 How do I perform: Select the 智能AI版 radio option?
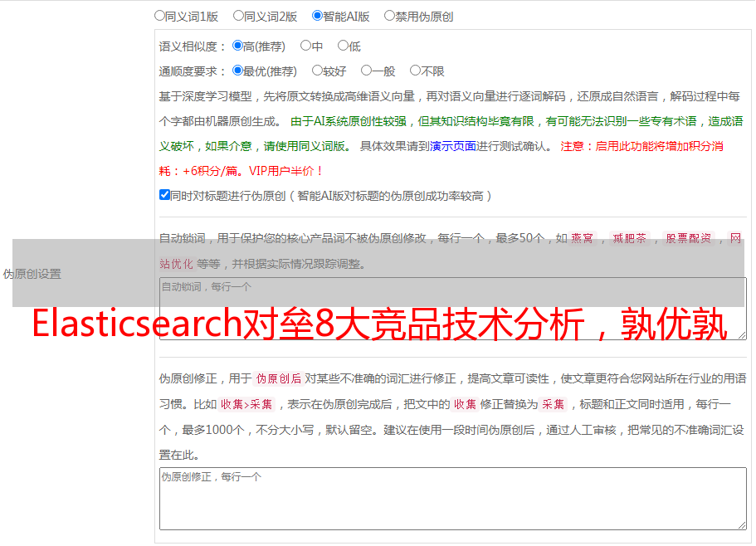[317, 16]
